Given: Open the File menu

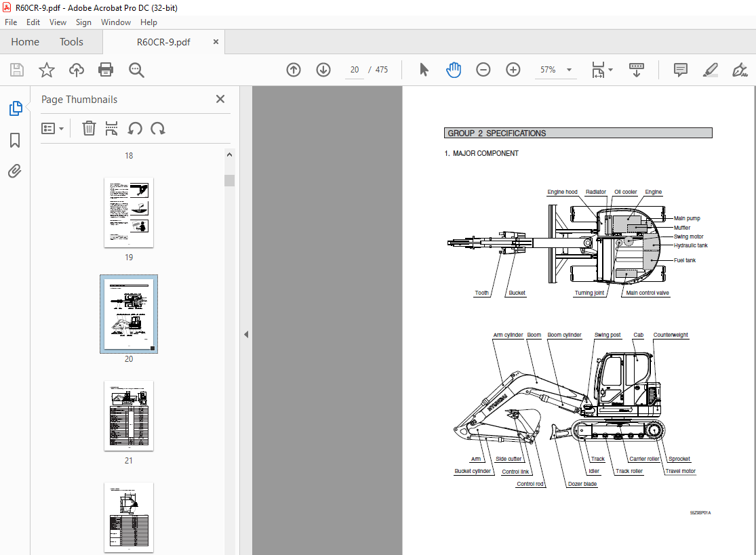Looking at the screenshot, I should pos(11,22).
